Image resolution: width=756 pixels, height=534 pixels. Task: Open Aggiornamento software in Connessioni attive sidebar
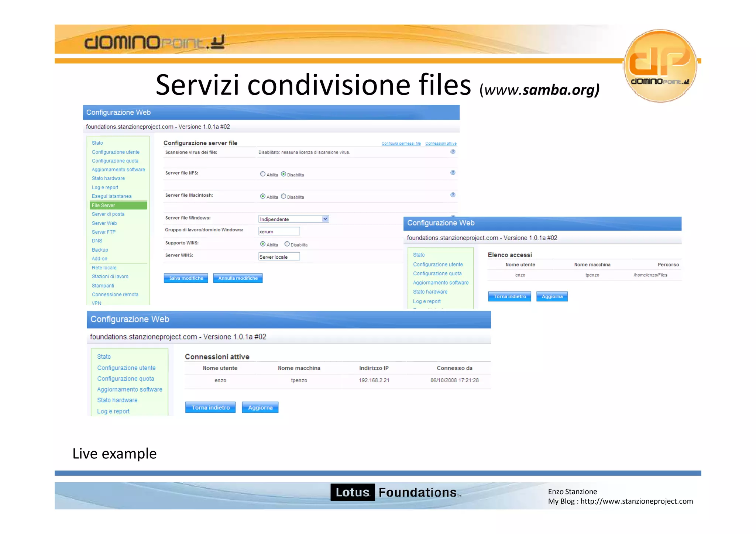coord(130,389)
